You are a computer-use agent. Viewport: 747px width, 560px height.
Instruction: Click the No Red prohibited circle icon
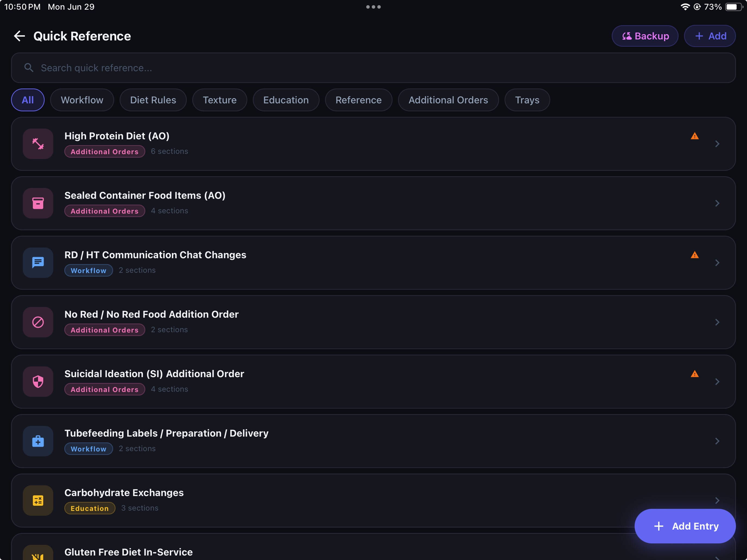coord(38,322)
